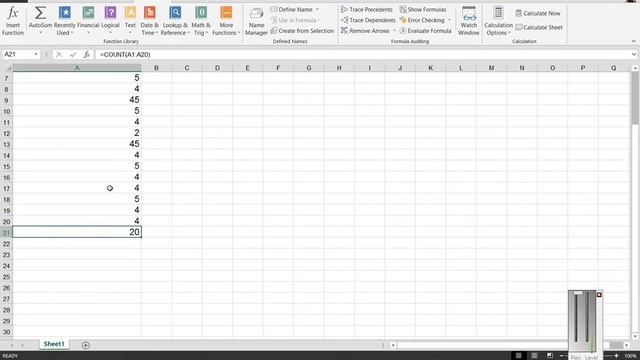The width and height of the screenshot is (640, 360).
Task: Expand the Remove Arrows dropdown arrow
Action: 394,31
